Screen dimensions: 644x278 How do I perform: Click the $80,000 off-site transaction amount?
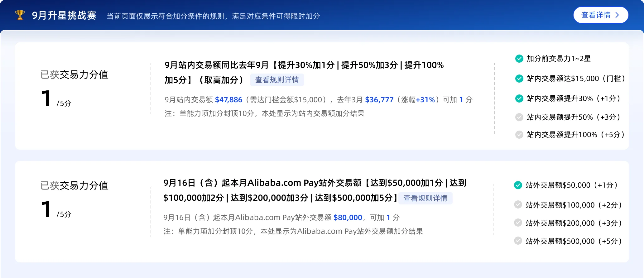(348, 218)
